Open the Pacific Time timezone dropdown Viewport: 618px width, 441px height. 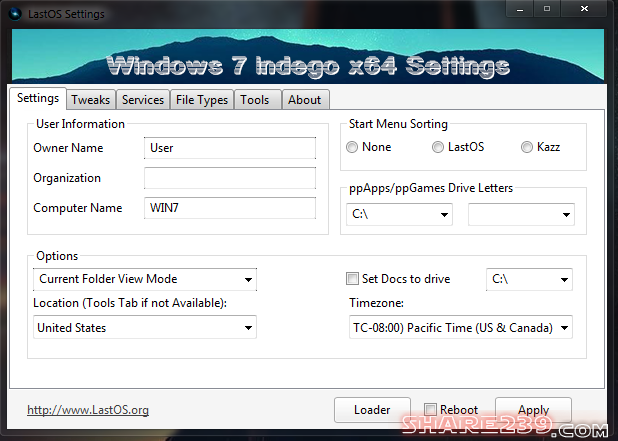[461, 327]
